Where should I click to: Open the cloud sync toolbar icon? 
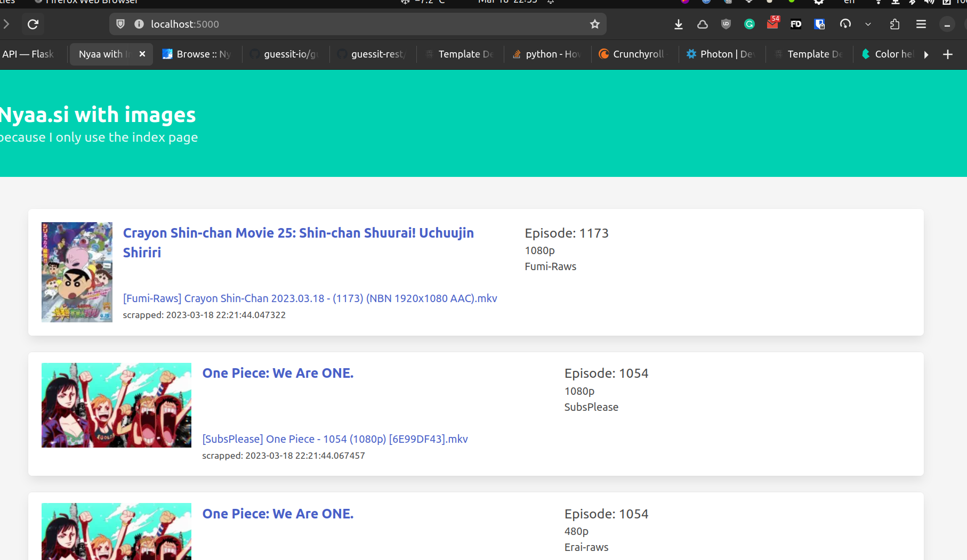coord(703,24)
